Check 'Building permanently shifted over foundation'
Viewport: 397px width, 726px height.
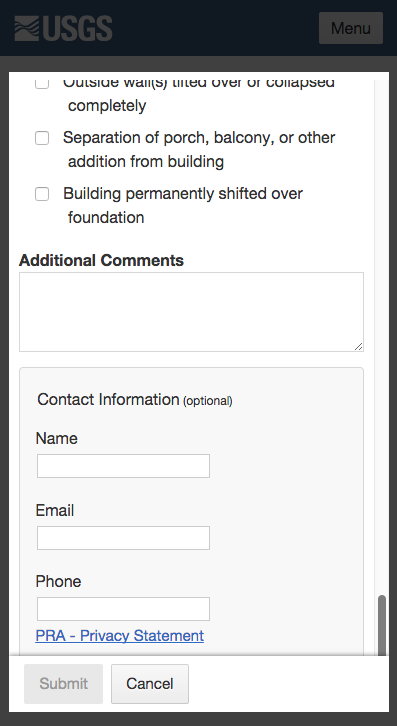(x=42, y=194)
